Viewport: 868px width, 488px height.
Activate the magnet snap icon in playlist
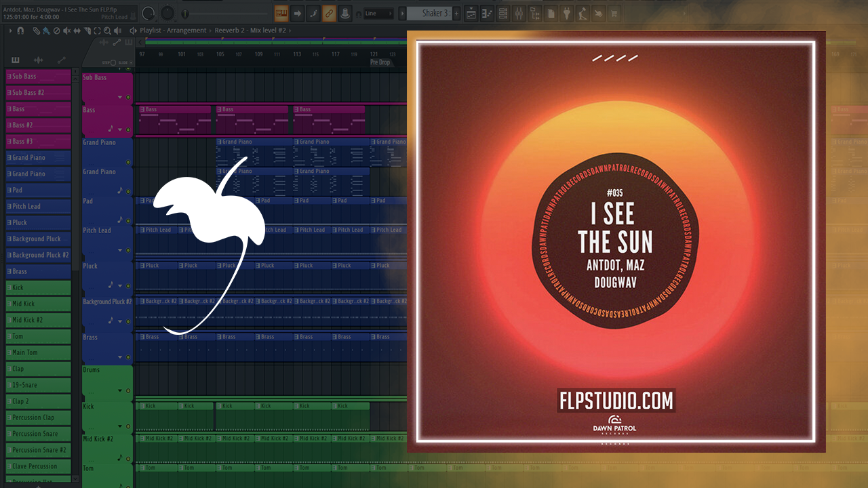pyautogui.click(x=20, y=30)
